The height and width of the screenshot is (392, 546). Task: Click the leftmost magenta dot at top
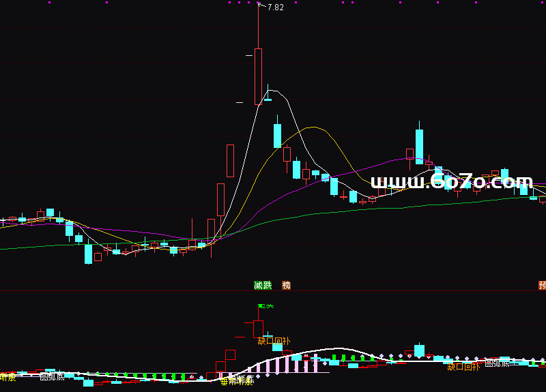[x=50, y=3]
